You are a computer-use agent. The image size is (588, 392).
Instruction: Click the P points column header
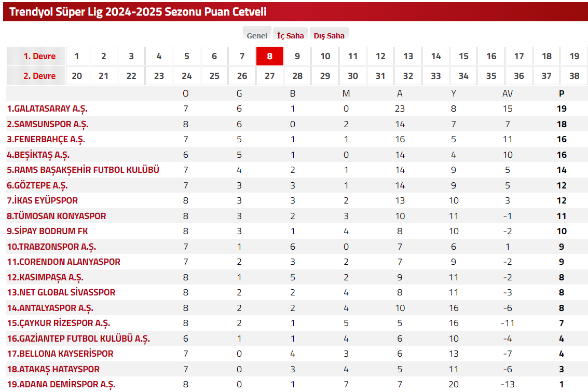coord(562,94)
